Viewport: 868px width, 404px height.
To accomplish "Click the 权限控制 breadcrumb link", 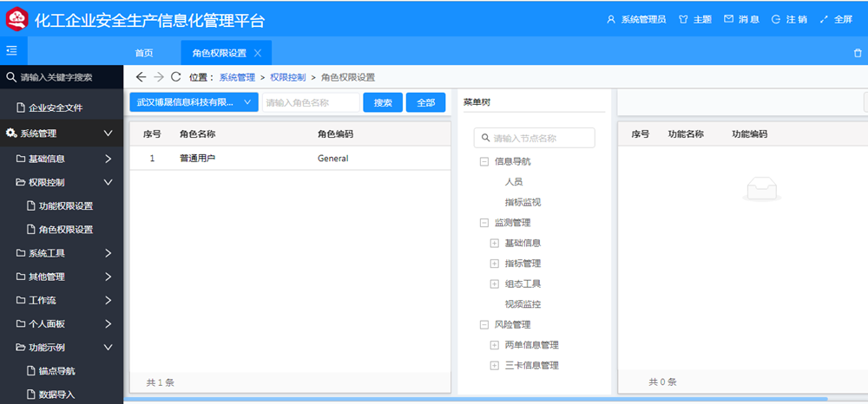I will click(288, 77).
